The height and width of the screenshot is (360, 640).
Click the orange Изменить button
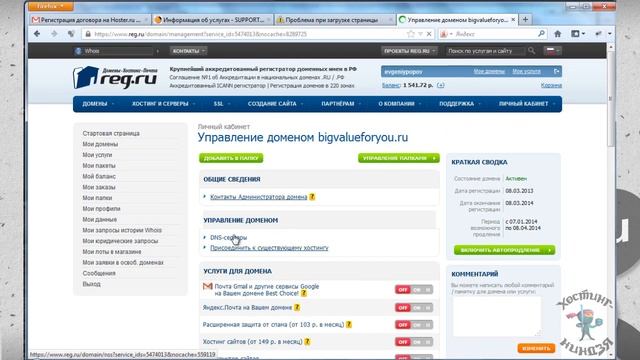click(536, 348)
